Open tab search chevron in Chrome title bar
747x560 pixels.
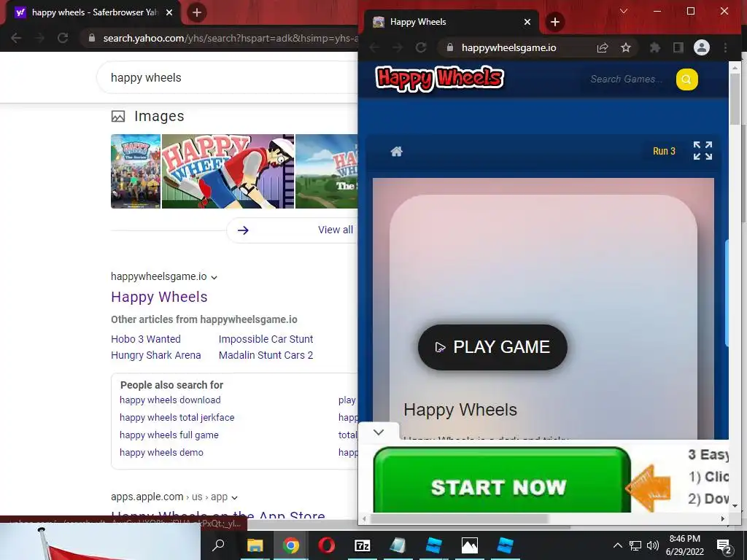coord(623,11)
